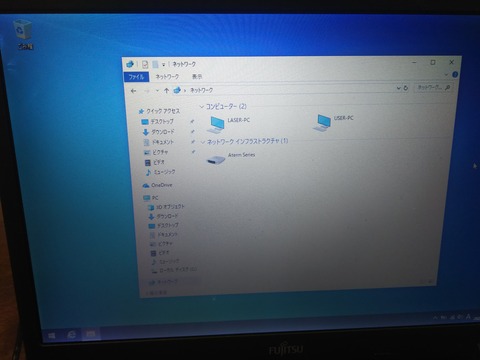Select the Aterm Series router icon
This screenshot has width=480, height=360.
pos(216,159)
